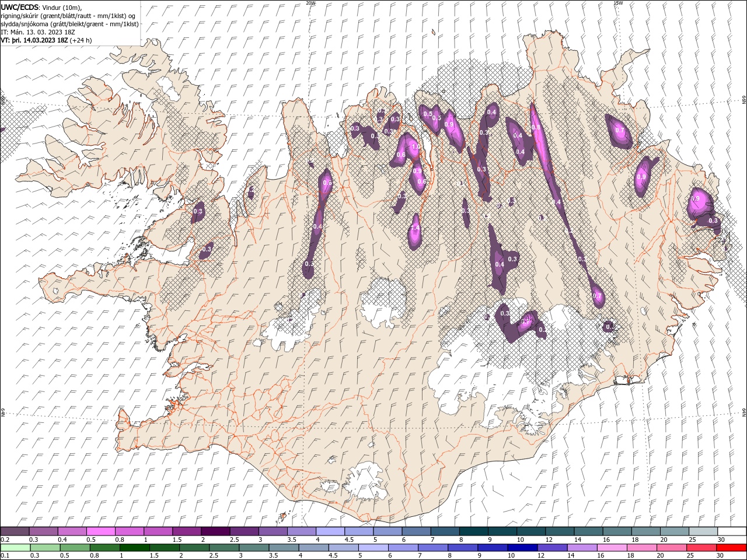Image resolution: width=747 pixels, height=560 pixels.
Task: Pick the rain-scale swatch starting at 2.5
Action: click(224, 548)
